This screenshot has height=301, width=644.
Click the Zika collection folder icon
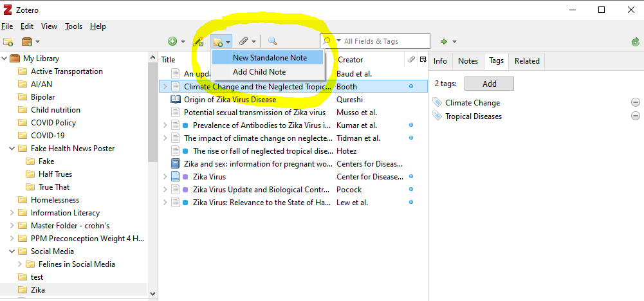[x=23, y=290]
